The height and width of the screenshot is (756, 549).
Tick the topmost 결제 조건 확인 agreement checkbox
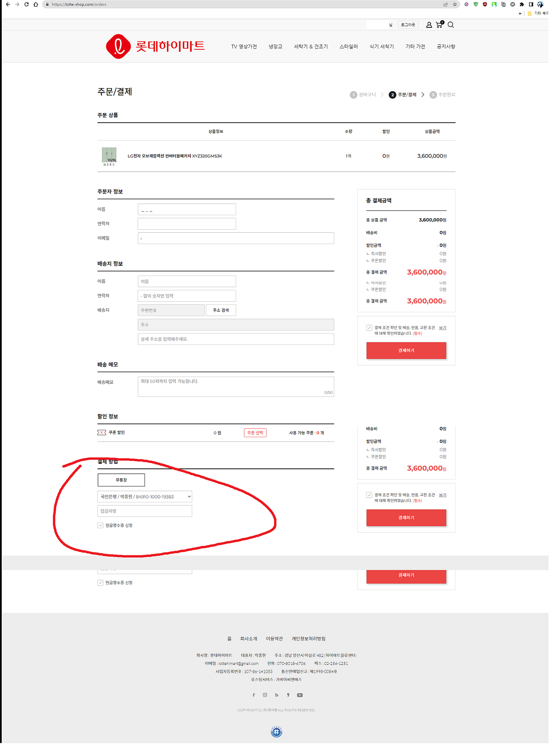pyautogui.click(x=369, y=328)
